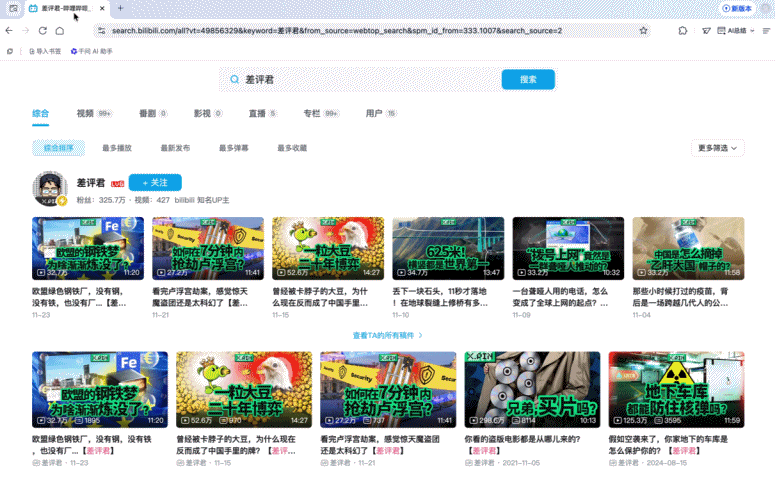Follow 差评君 with + 关注 button
Screen dimensions: 775x486
[155, 182]
